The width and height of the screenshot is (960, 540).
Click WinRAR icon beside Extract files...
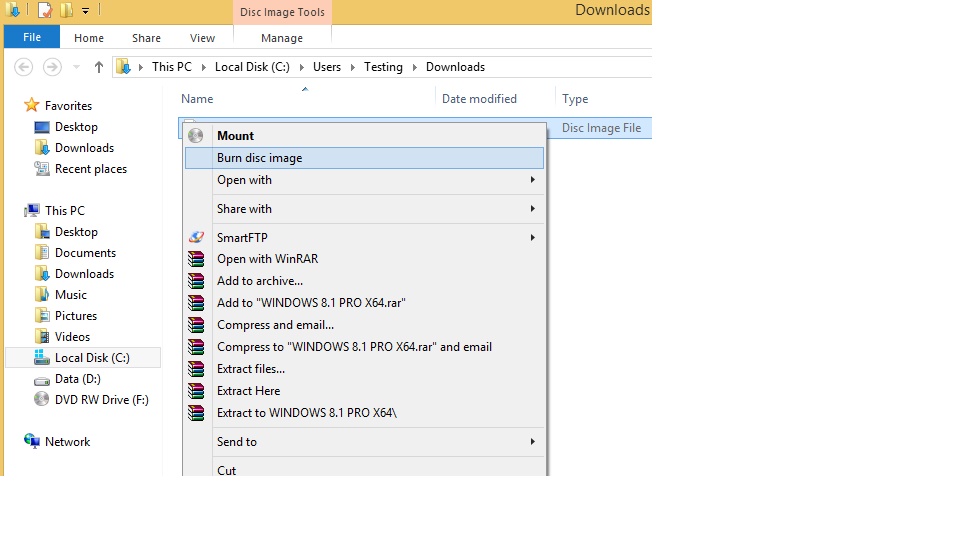[x=196, y=369]
